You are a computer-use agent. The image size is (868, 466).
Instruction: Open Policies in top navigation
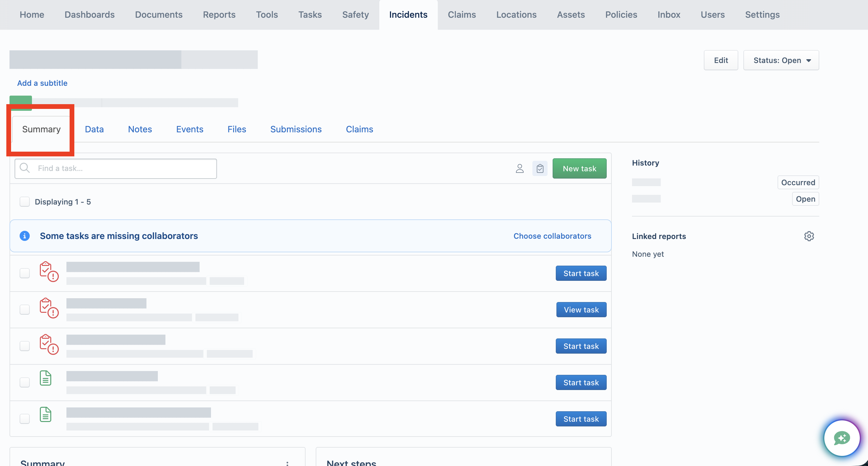pos(621,15)
